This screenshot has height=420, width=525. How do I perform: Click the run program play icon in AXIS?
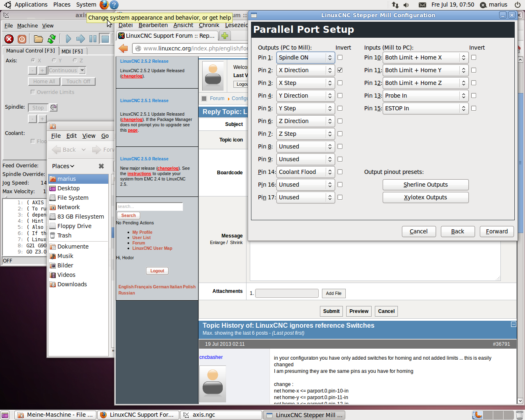(68, 39)
